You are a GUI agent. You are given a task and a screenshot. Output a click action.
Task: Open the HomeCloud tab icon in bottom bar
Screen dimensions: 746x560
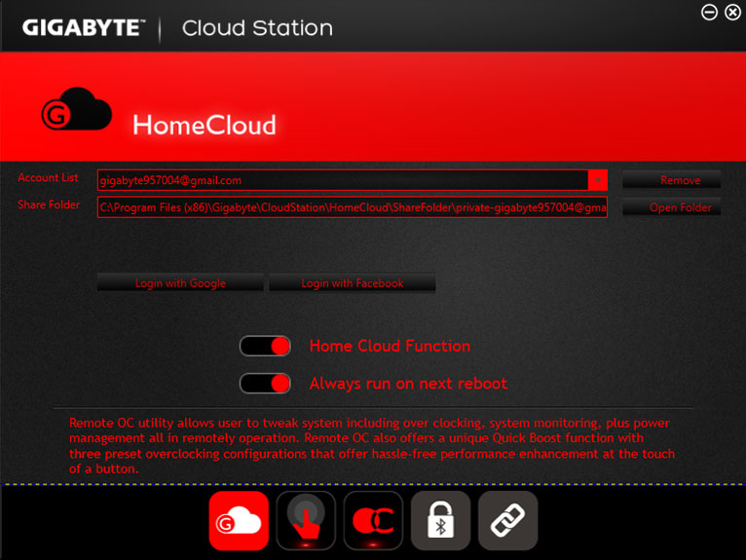239,520
